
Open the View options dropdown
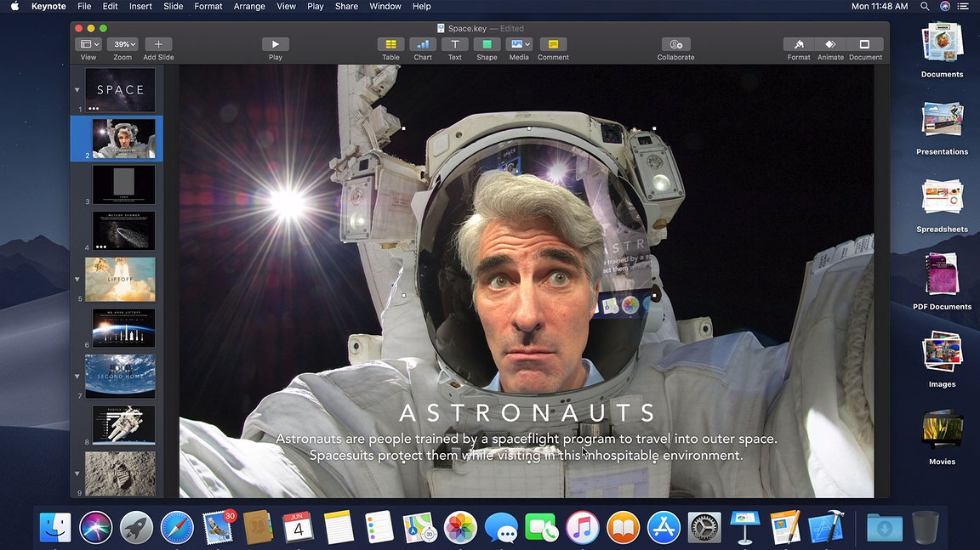coord(88,43)
